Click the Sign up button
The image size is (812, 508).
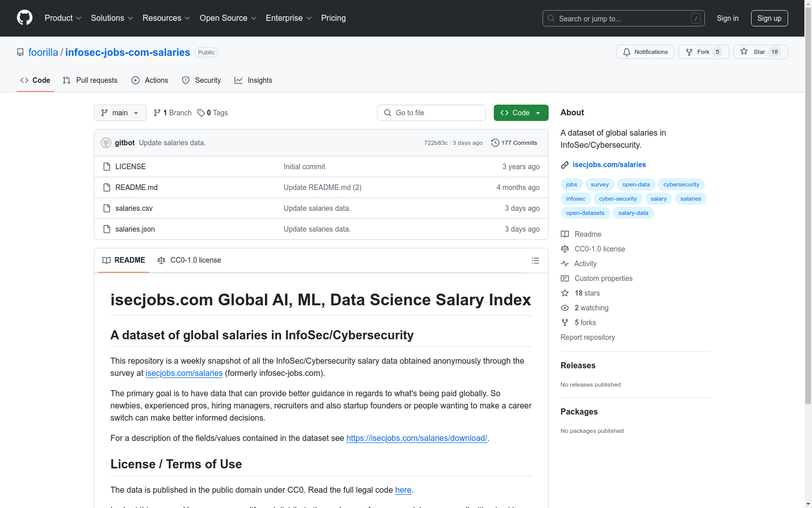pyautogui.click(x=769, y=18)
